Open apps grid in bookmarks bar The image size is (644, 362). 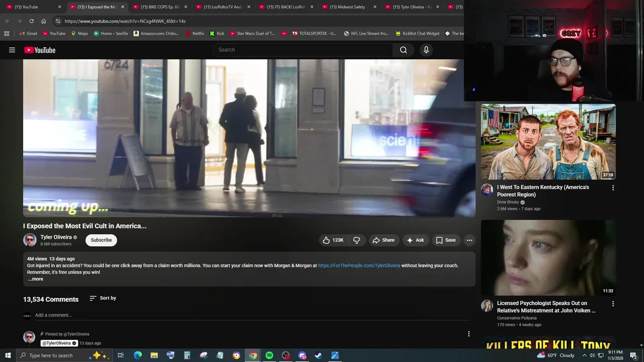7,34
